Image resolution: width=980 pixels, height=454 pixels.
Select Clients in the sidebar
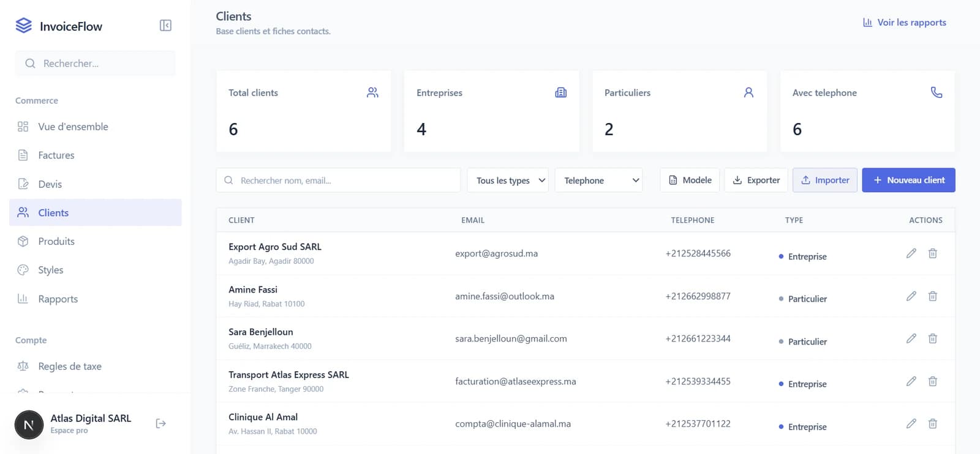point(96,212)
